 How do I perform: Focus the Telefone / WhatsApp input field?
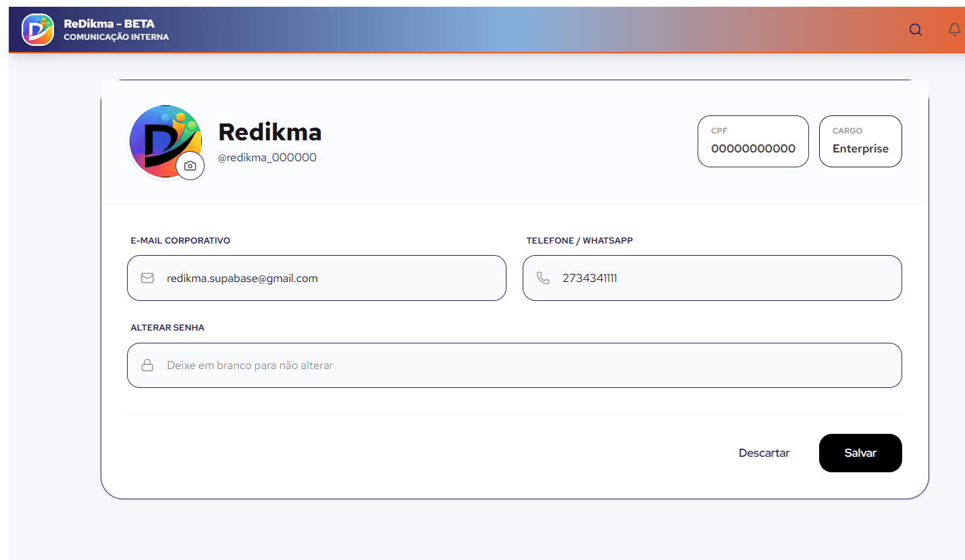(x=712, y=278)
